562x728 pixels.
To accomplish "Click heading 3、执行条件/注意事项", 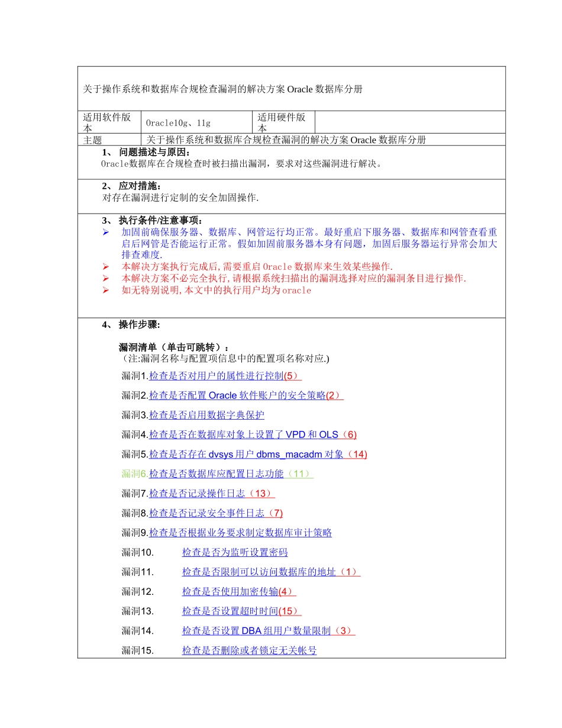I will point(152,221).
